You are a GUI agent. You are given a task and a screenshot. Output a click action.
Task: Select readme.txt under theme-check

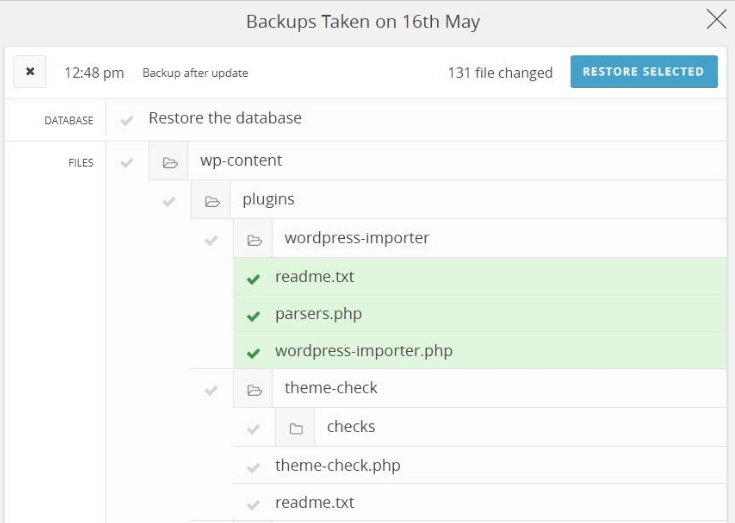tap(253, 504)
